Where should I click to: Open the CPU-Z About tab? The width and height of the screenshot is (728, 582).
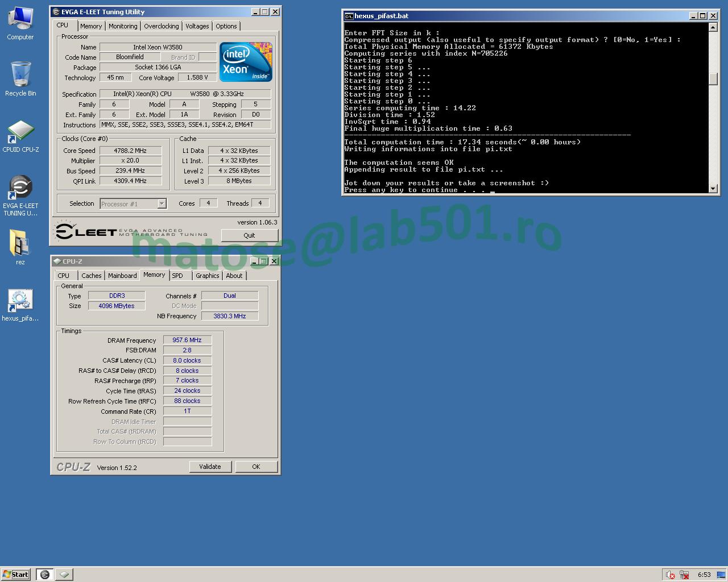point(234,276)
